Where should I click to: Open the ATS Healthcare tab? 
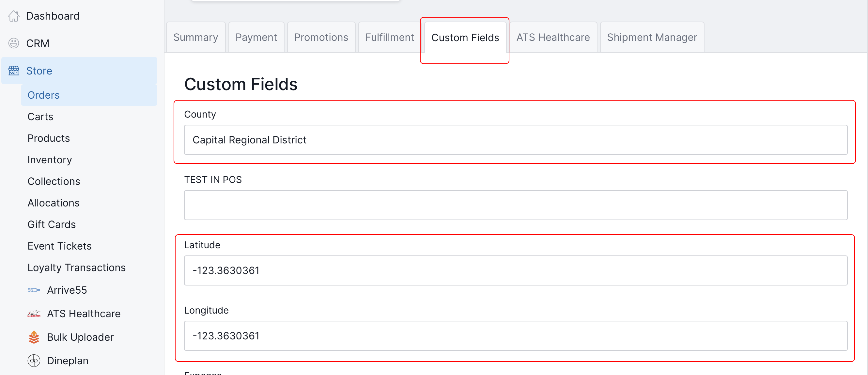pos(553,38)
